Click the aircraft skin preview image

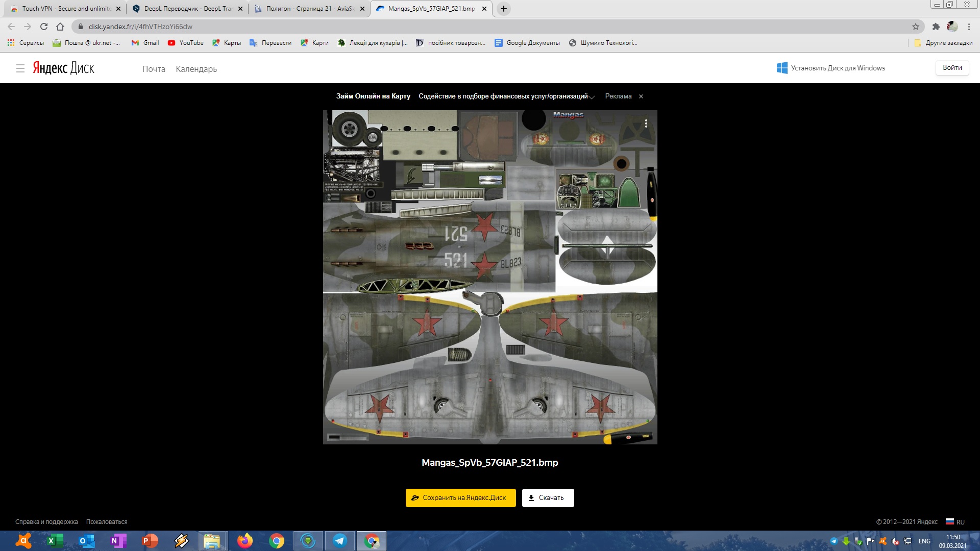point(490,277)
